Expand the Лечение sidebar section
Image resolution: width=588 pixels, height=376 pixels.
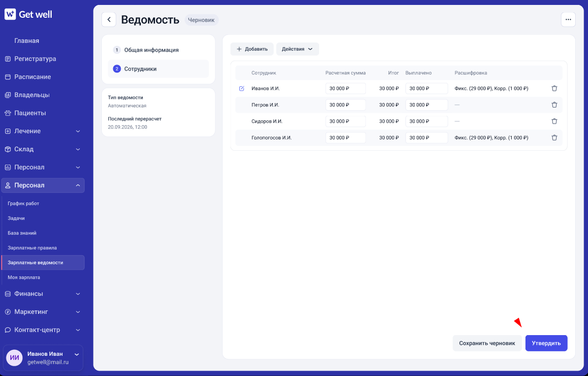[43, 131]
